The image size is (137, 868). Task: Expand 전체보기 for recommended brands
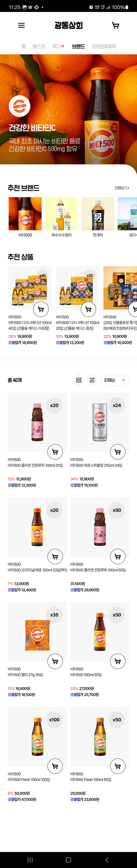coord(122,188)
